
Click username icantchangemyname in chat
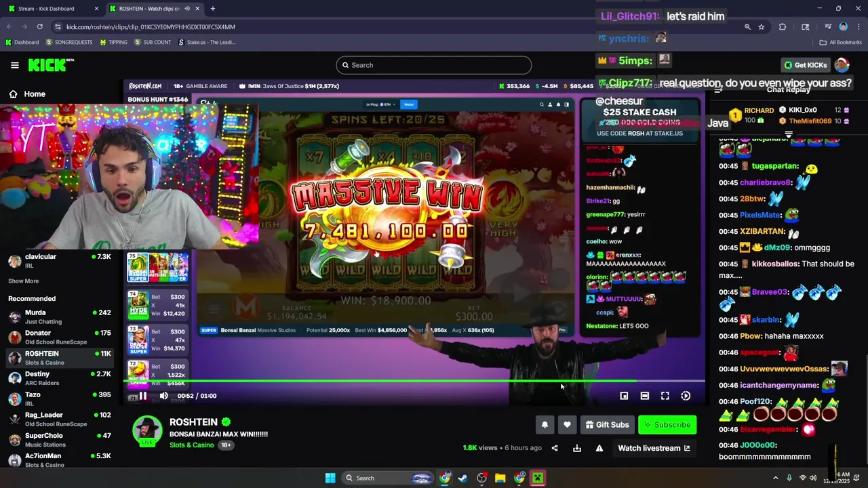click(779, 385)
